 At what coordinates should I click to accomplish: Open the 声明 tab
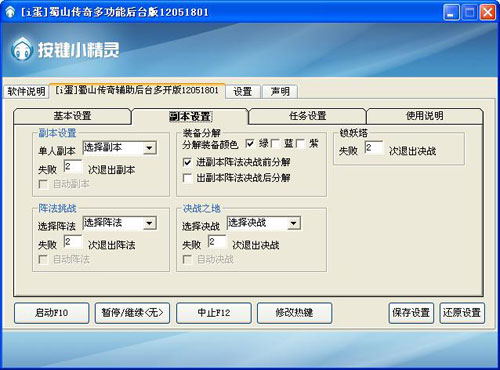click(x=280, y=91)
